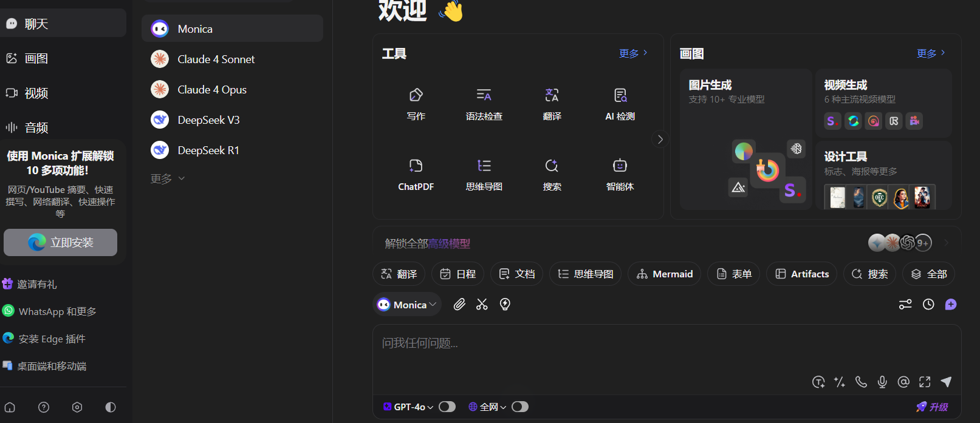Image resolution: width=980 pixels, height=423 pixels.
Task: Click the 升级 upgrade link
Action: 932,407
